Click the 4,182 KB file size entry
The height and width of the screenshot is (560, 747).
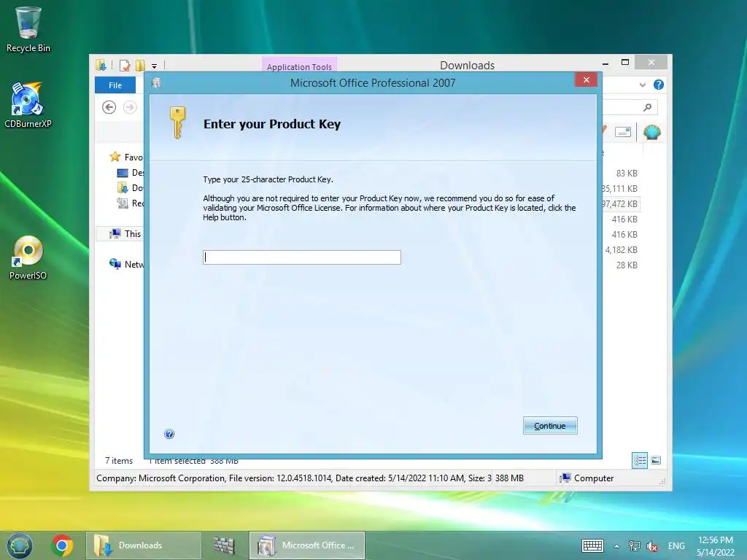pos(622,250)
